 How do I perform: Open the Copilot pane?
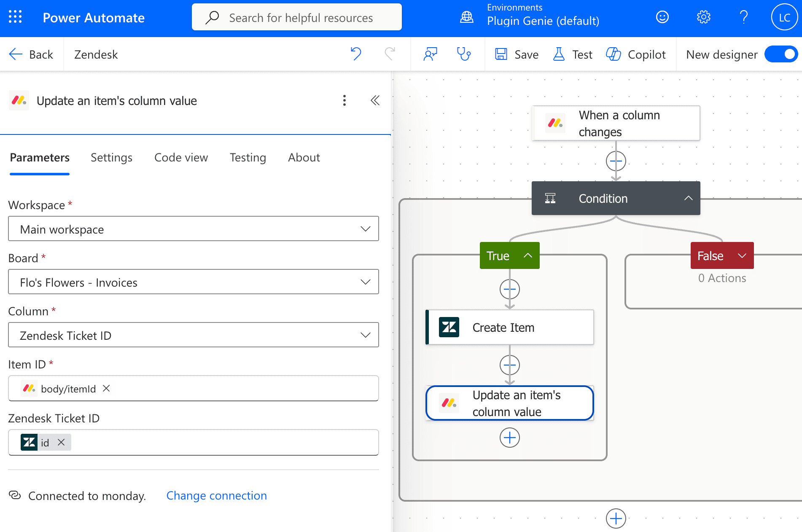[636, 54]
